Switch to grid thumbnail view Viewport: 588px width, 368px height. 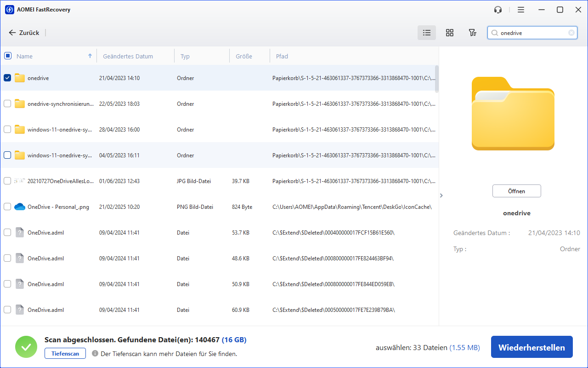(x=450, y=33)
